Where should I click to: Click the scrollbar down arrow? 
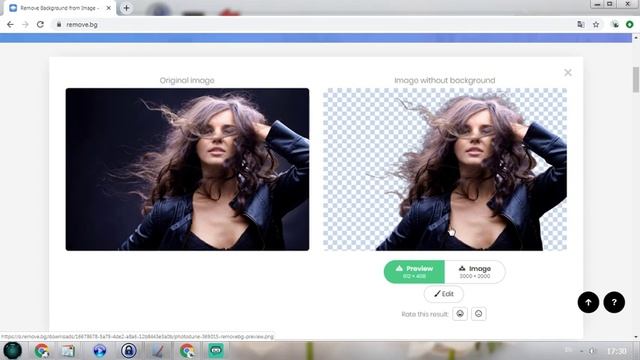click(x=636, y=337)
